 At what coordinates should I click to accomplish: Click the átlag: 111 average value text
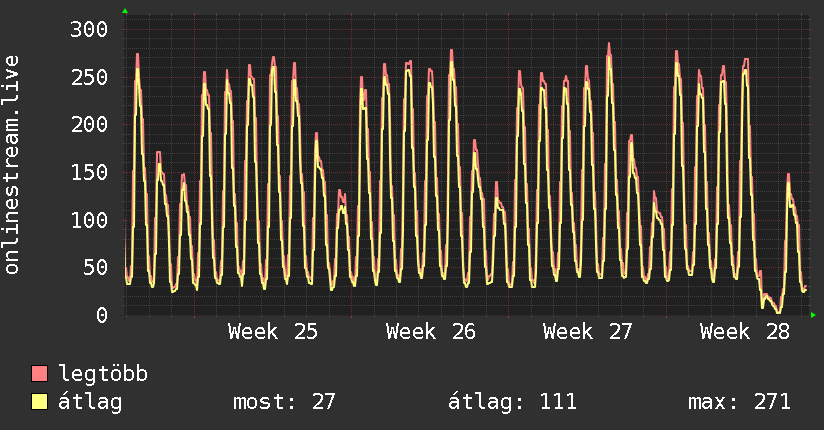click(512, 402)
